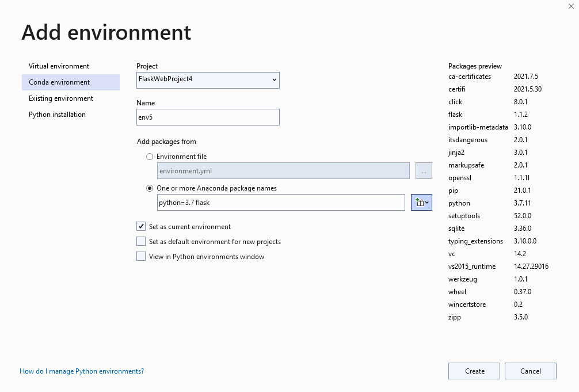Click the Cancel button
This screenshot has height=392, width=579.
click(x=530, y=371)
